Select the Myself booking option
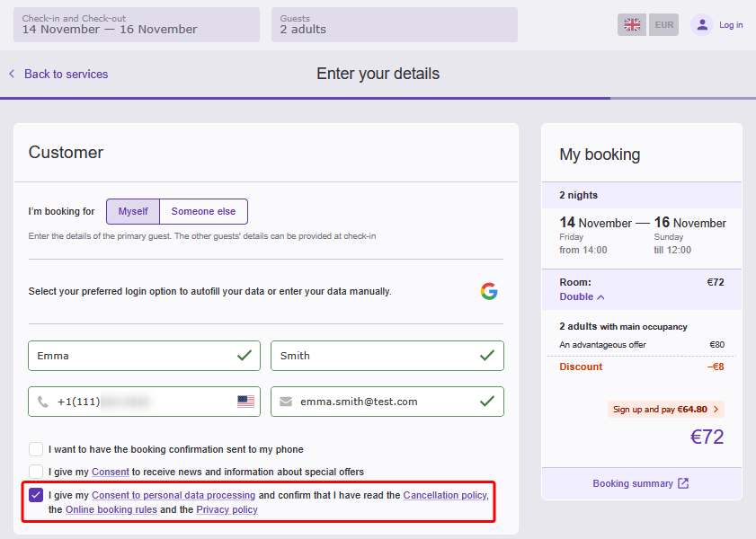The height and width of the screenshot is (539, 756). [x=133, y=212]
